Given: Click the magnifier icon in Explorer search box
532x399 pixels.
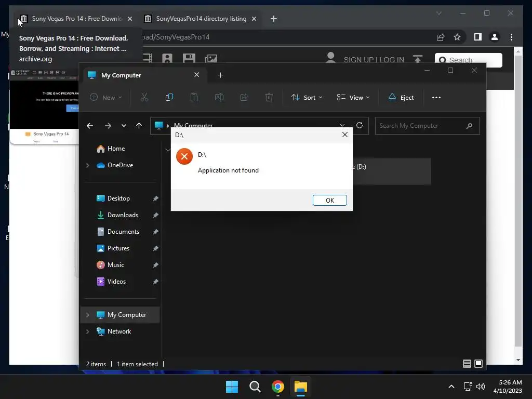Looking at the screenshot, I should tap(469, 126).
